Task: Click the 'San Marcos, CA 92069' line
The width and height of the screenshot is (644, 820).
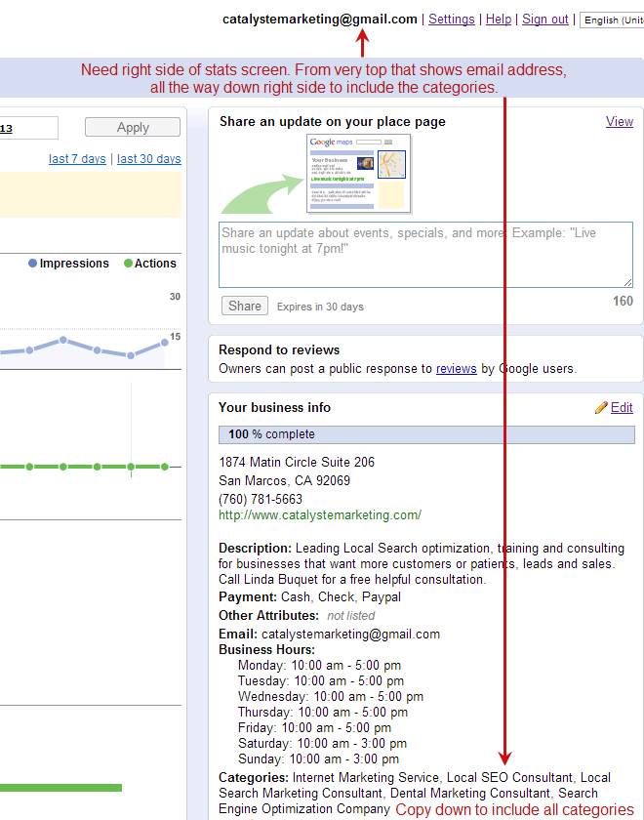Action: pos(284,480)
